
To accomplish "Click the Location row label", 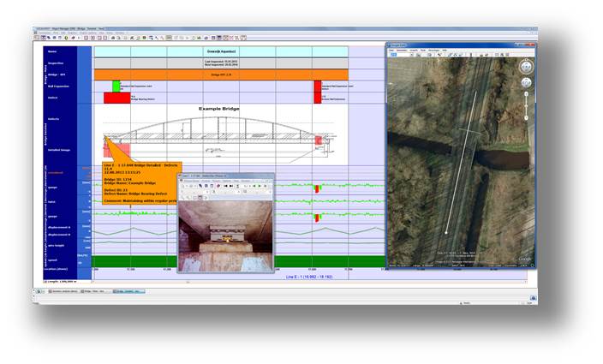I will coord(57,269).
